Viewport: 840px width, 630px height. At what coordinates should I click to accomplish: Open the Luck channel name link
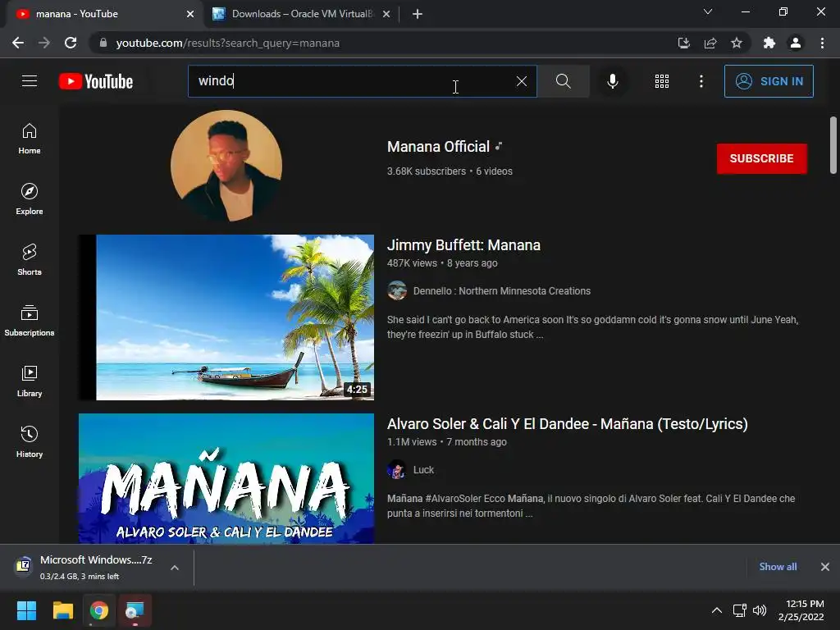pos(423,470)
